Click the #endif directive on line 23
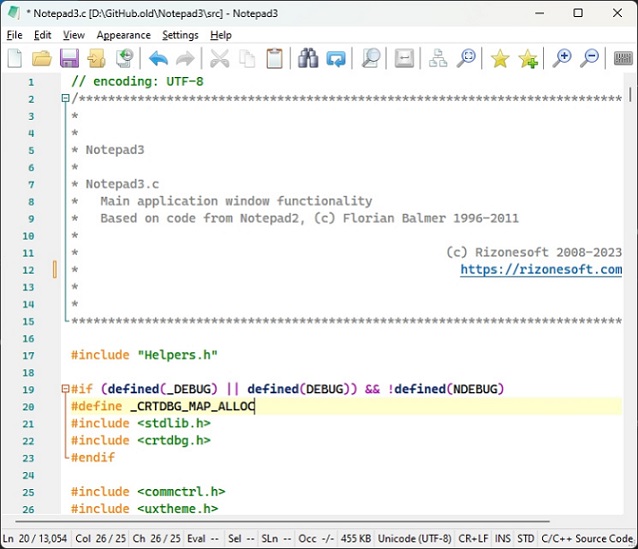The image size is (638, 549). click(93, 457)
